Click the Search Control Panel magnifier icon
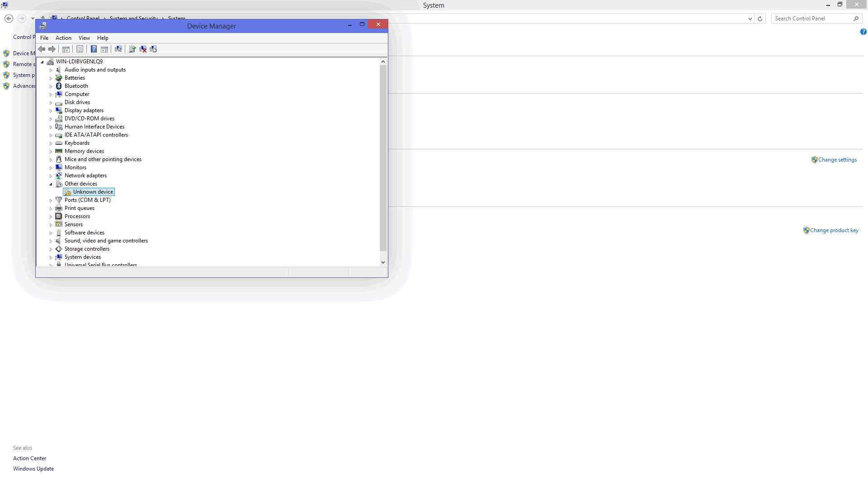The width and height of the screenshot is (868, 481). click(856, 19)
